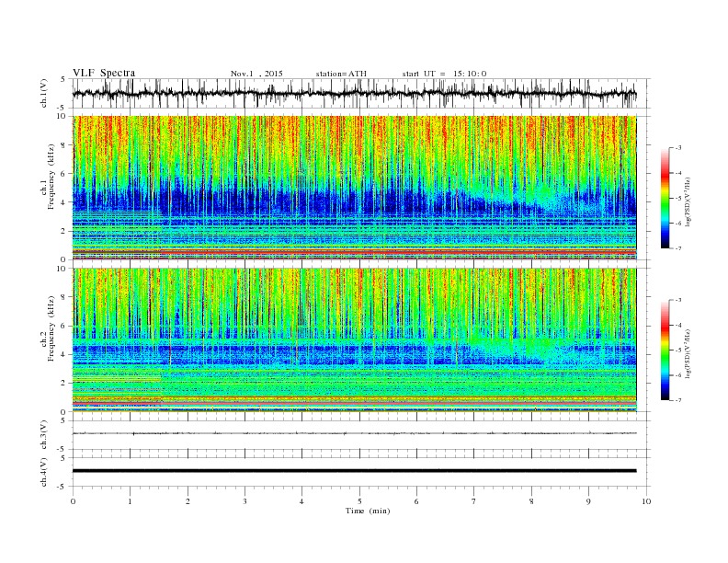The width and height of the screenshot is (728, 563).
Task: Click the 'start UT = 15:10:0' label
Action: tap(444, 74)
